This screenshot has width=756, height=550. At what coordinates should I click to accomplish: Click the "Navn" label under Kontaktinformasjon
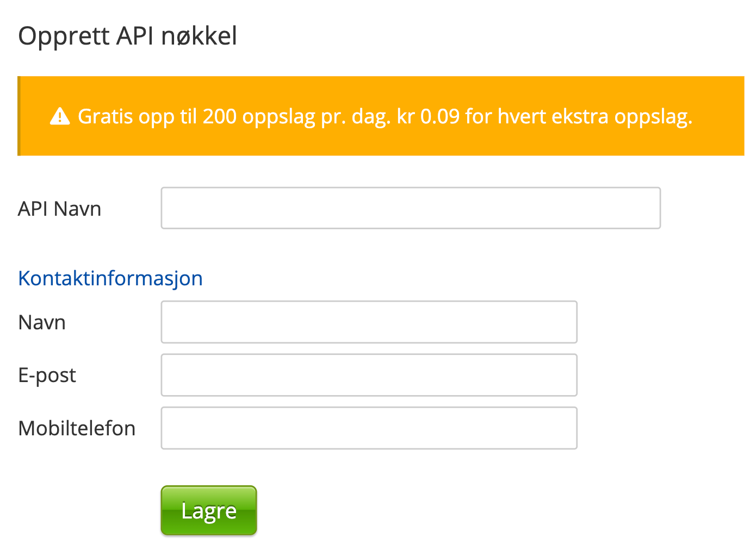pyautogui.click(x=42, y=323)
